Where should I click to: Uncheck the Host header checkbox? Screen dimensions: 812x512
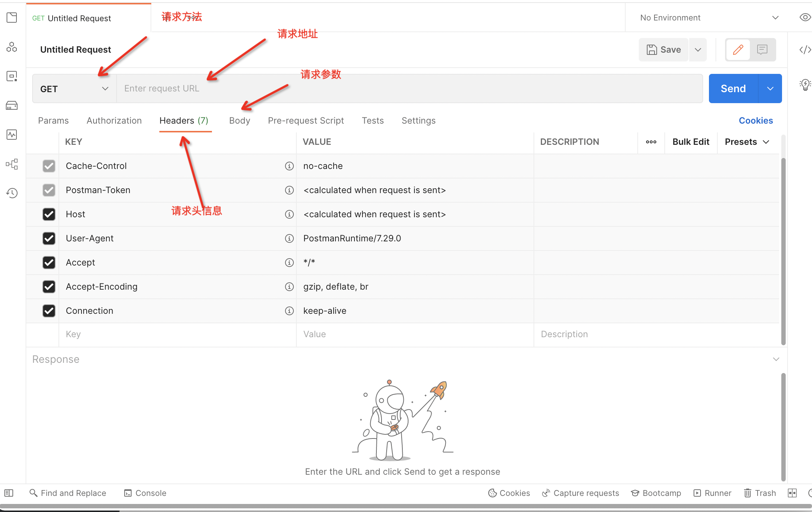click(x=49, y=214)
